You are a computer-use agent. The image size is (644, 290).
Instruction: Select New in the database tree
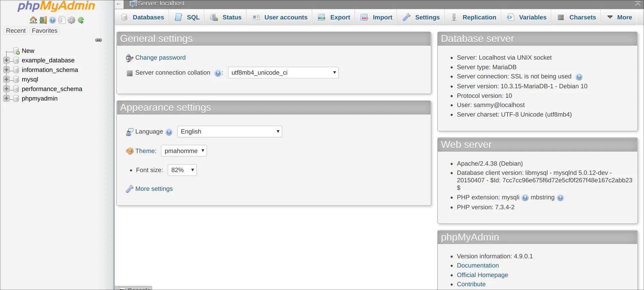click(x=28, y=51)
